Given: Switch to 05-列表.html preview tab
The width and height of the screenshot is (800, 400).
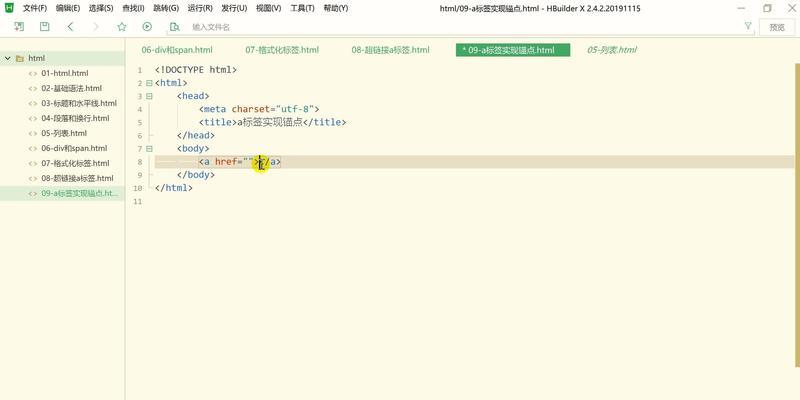Looking at the screenshot, I should click(612, 50).
